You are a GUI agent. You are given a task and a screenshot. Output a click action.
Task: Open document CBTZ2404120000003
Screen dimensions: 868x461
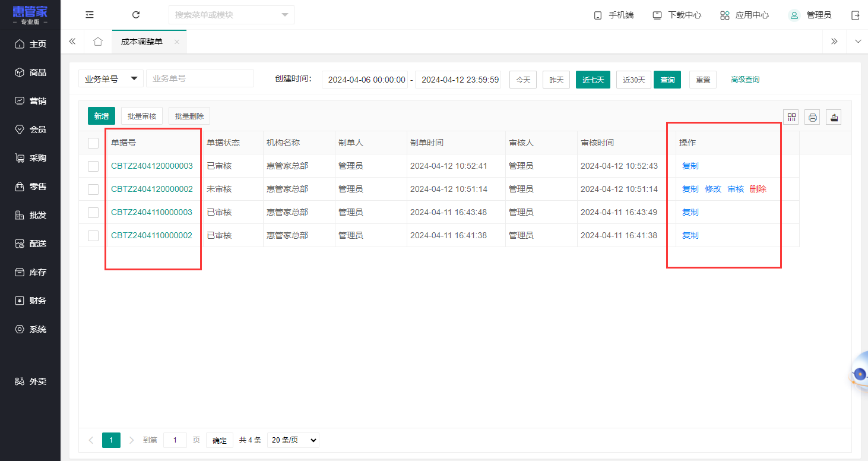[x=152, y=166]
